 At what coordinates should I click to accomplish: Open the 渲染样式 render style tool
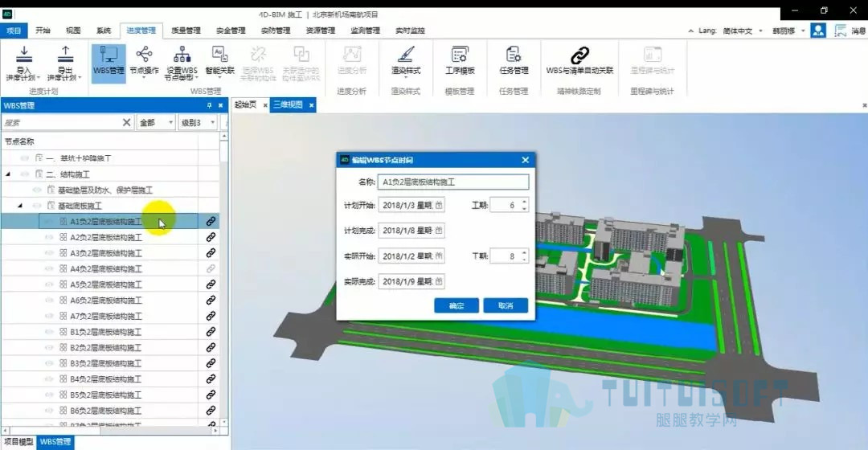[406, 61]
